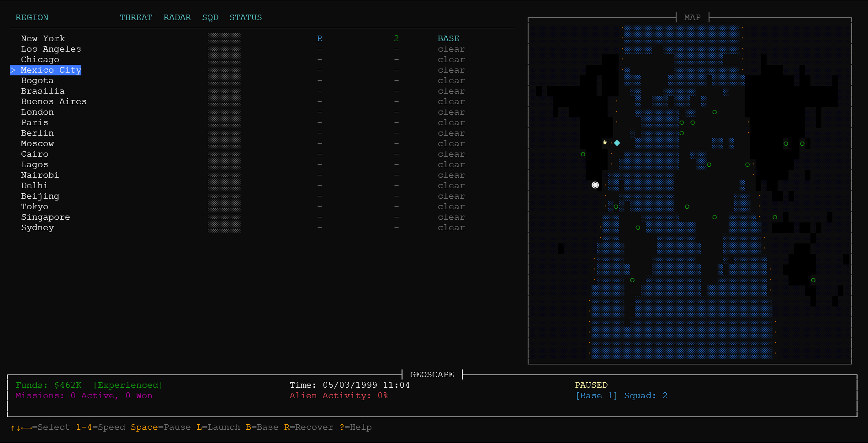
Task: Click the [Experienced] difficulty label
Action: [128, 385]
